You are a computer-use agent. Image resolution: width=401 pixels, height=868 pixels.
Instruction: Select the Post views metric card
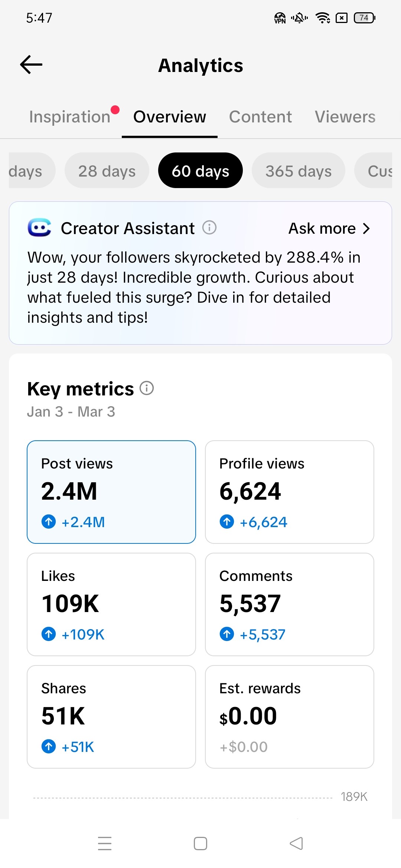tap(111, 492)
